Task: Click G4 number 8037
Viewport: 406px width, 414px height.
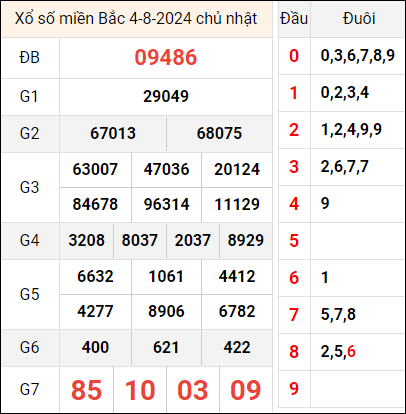Action: click(x=139, y=240)
